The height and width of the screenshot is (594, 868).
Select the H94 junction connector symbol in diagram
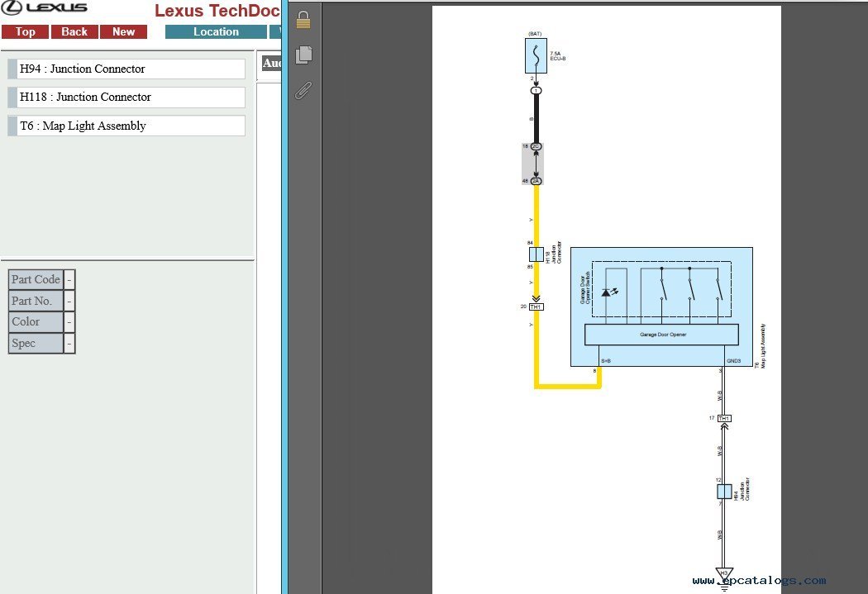(x=724, y=491)
